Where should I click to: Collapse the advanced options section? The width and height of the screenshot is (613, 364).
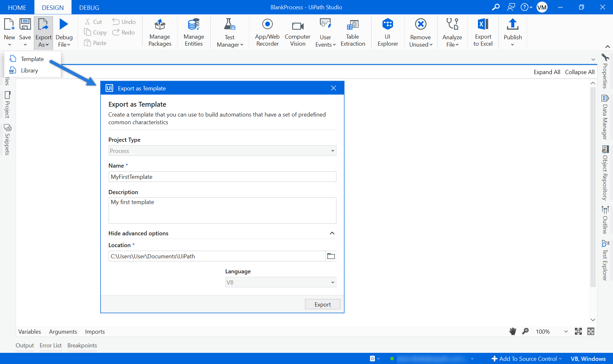332,233
